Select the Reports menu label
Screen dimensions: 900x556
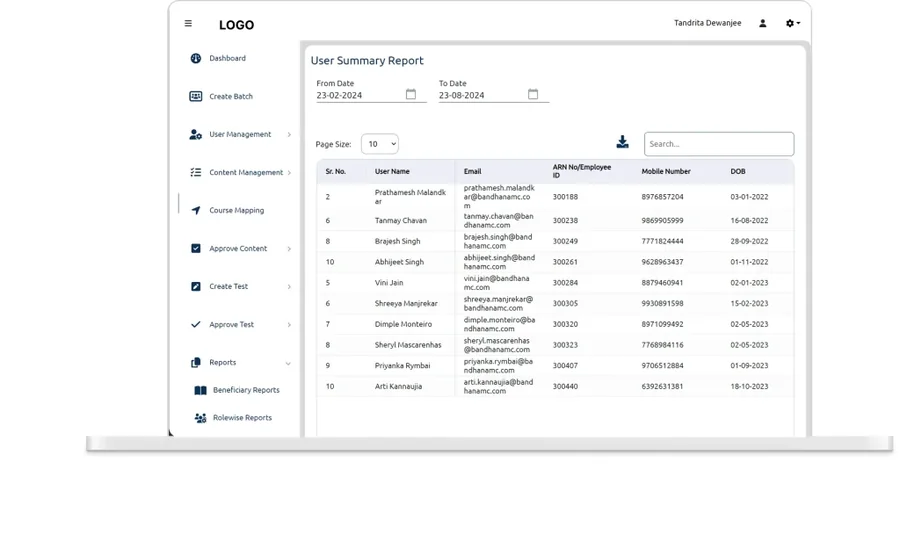(x=223, y=363)
